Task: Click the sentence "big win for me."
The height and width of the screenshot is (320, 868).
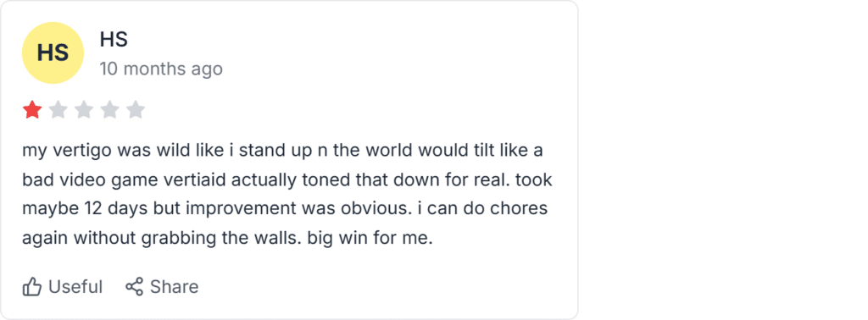Action: point(370,239)
